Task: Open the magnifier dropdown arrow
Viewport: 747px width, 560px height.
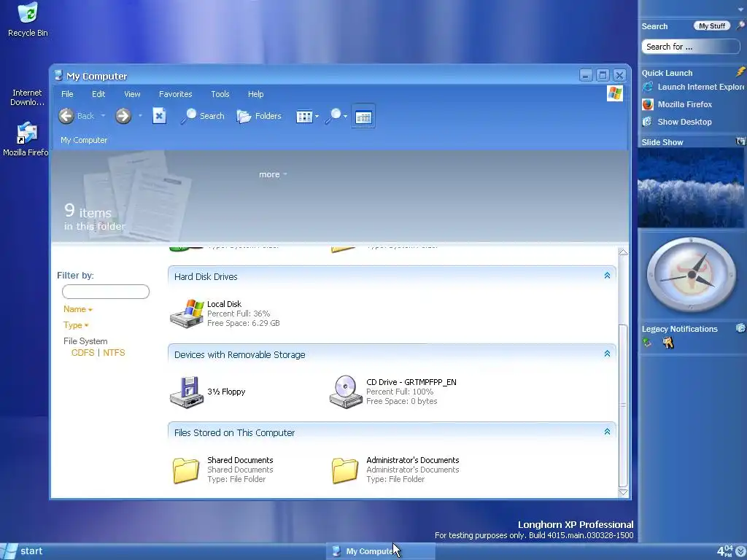Action: (x=345, y=116)
